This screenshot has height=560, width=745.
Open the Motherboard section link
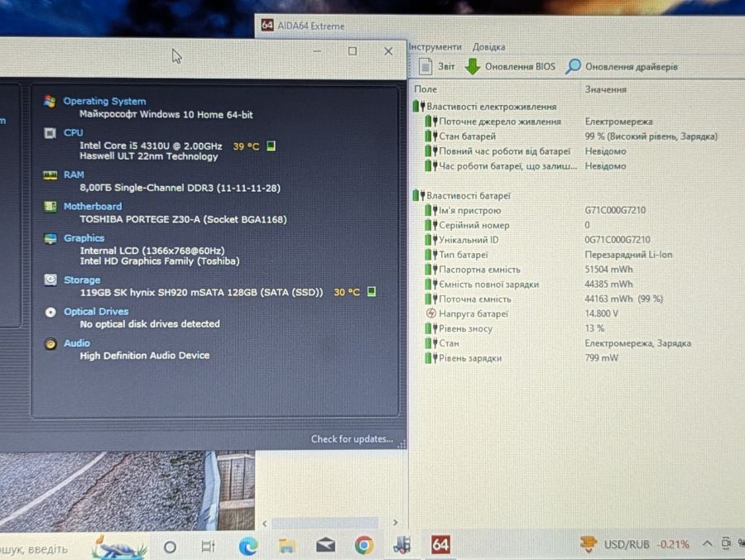[x=93, y=206]
